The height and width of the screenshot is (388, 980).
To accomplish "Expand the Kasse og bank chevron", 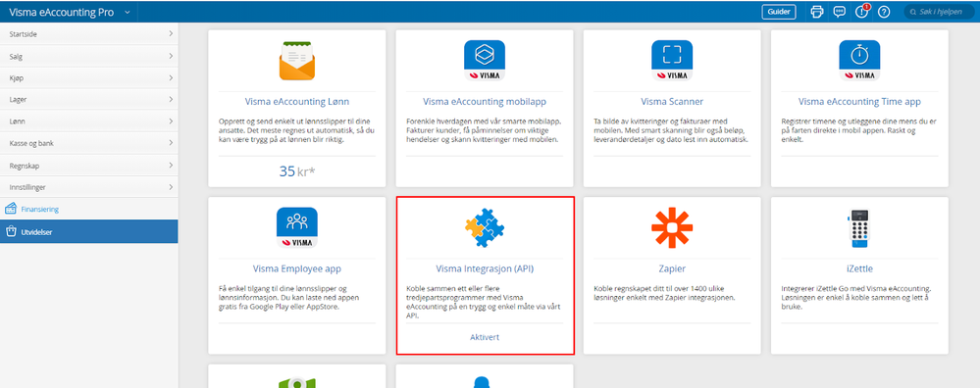I will click(170, 143).
